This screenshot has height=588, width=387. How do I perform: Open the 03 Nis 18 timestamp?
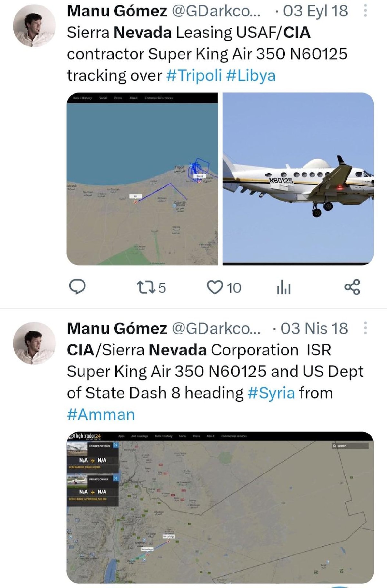(x=314, y=328)
